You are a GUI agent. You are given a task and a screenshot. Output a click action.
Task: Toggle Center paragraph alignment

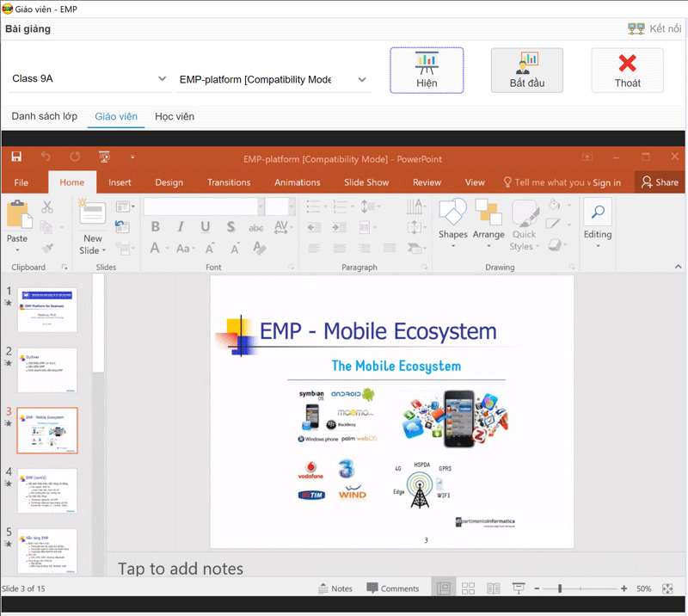[339, 249]
